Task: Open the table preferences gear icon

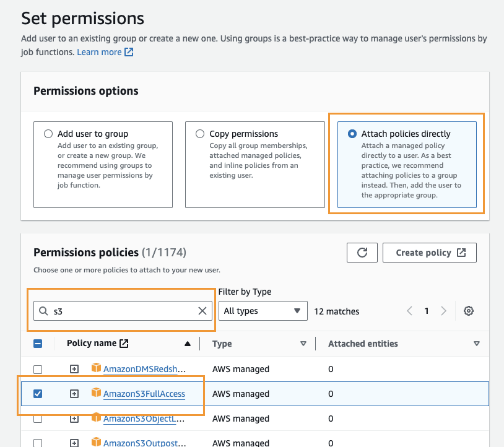Action: 469,311
